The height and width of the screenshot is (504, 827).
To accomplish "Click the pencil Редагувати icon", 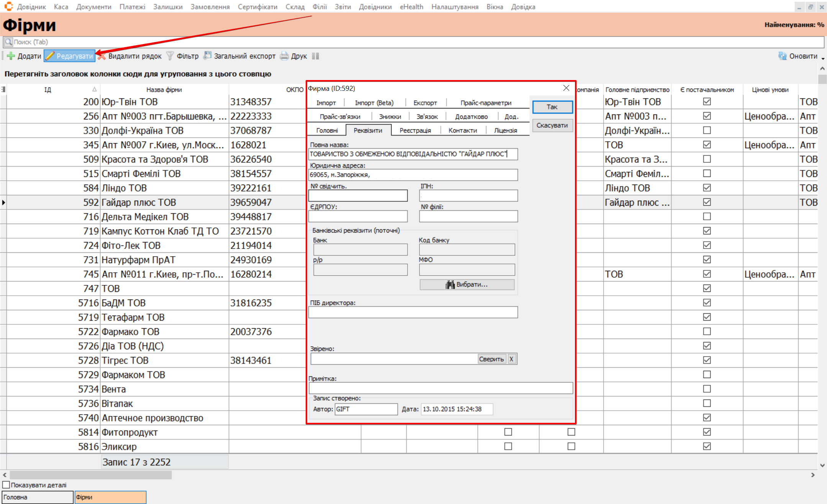I will click(50, 56).
